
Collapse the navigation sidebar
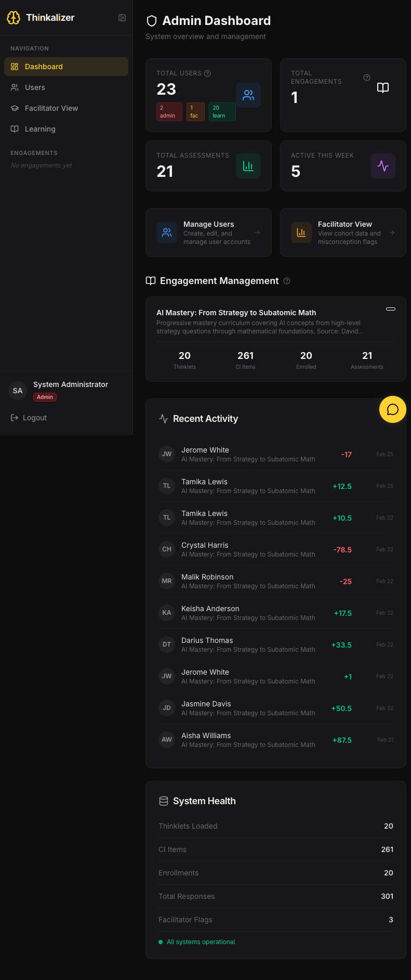122,17
